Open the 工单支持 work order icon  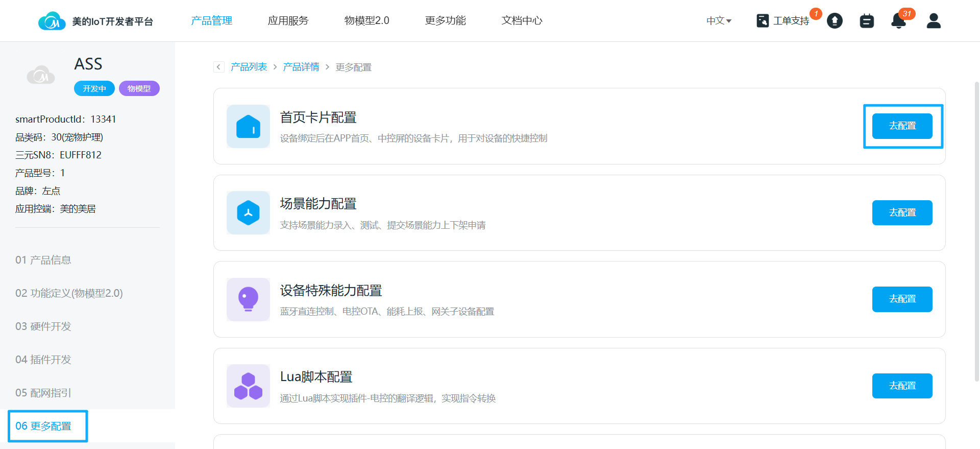point(763,21)
